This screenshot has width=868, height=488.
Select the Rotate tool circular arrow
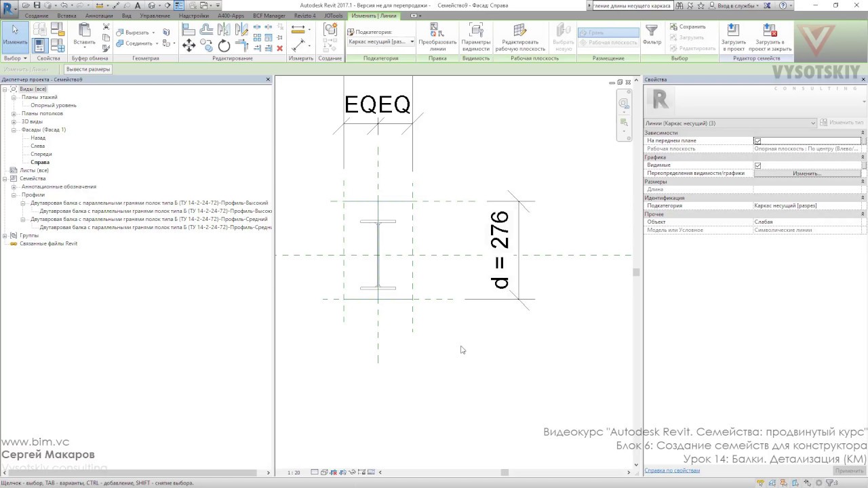point(224,45)
